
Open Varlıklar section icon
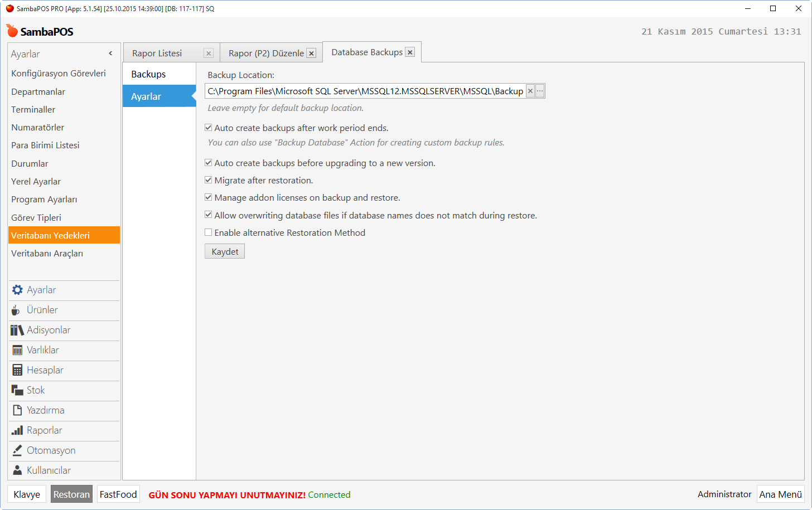click(17, 351)
